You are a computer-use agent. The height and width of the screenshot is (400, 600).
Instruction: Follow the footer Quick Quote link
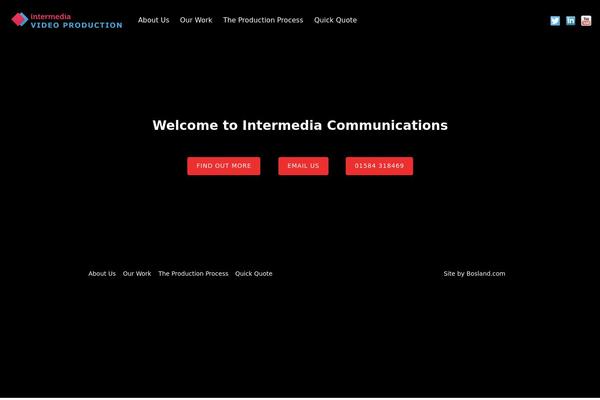point(253,274)
